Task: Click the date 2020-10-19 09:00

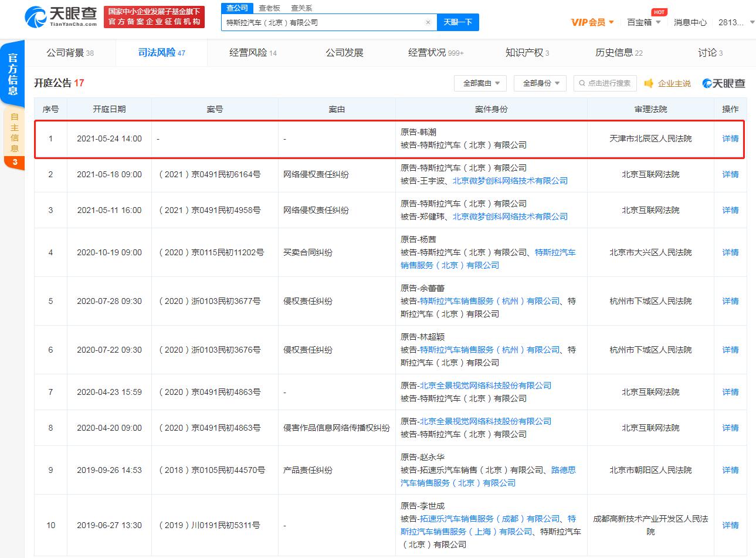Action: point(109,253)
